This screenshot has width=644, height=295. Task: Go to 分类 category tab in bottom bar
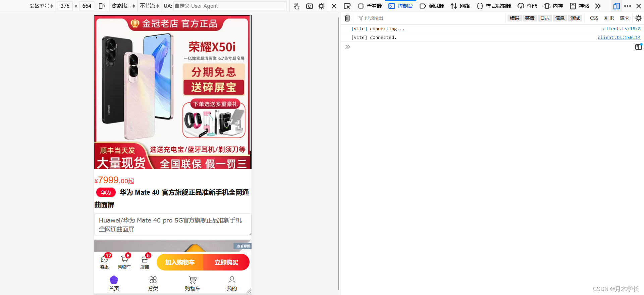(x=153, y=283)
